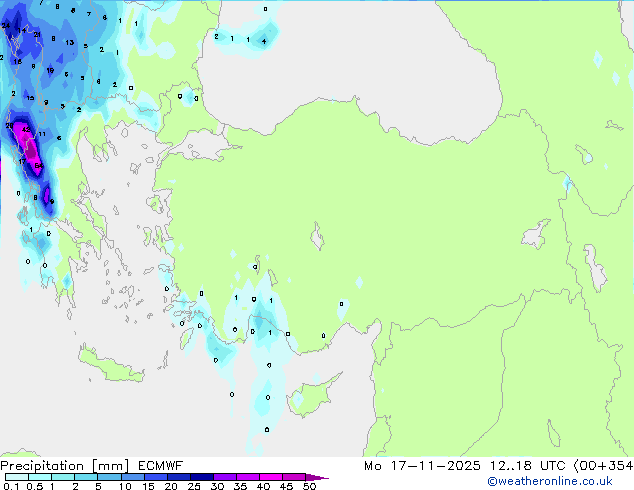634x490 pixels.
Task: Click the legend label '0.5'
Action: (x=34, y=486)
